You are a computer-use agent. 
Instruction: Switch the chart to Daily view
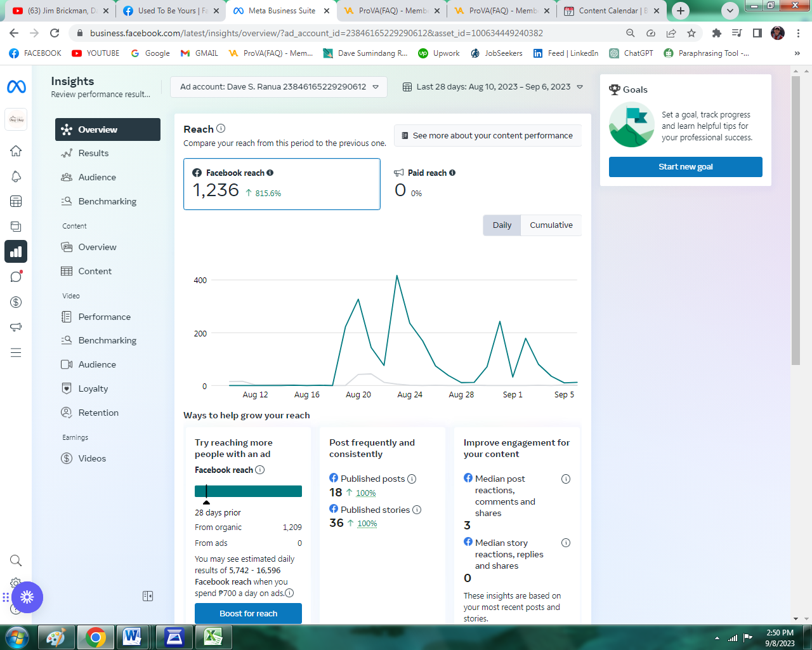(x=502, y=225)
